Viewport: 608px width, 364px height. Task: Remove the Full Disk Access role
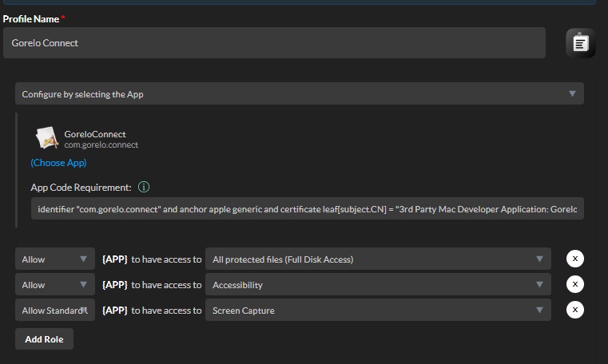pyautogui.click(x=575, y=259)
